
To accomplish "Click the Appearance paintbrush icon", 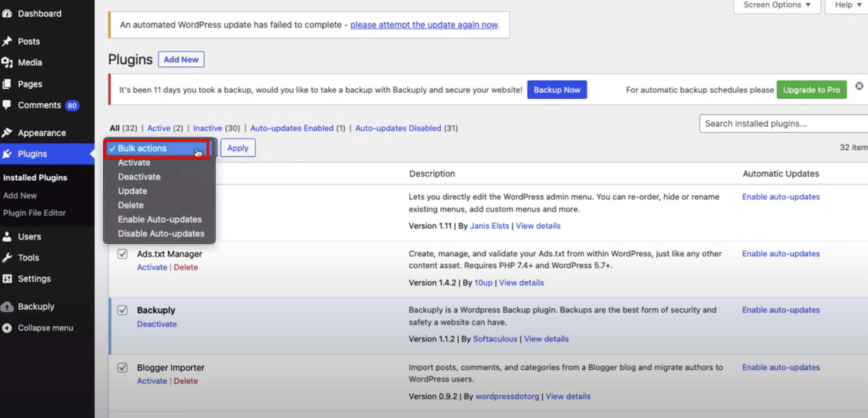I will tap(7, 133).
